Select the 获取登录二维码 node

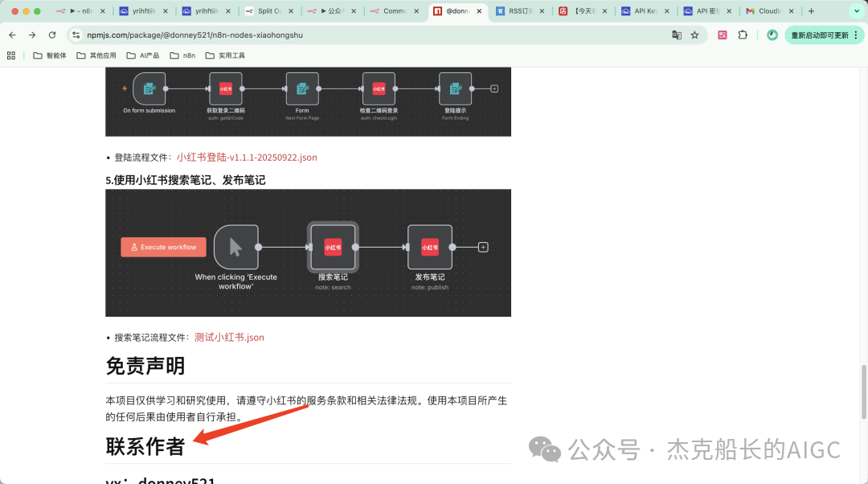click(225, 88)
